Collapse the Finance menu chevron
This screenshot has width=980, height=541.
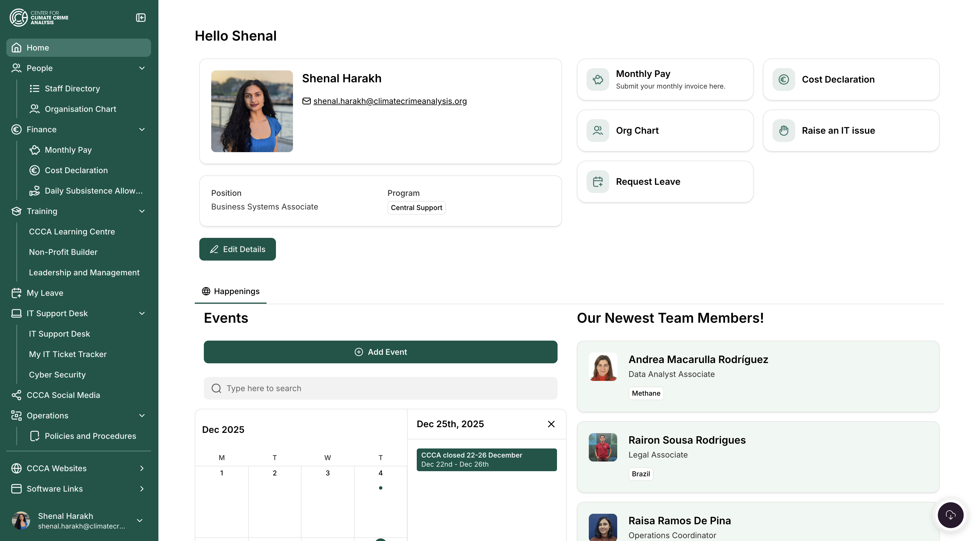142,129
